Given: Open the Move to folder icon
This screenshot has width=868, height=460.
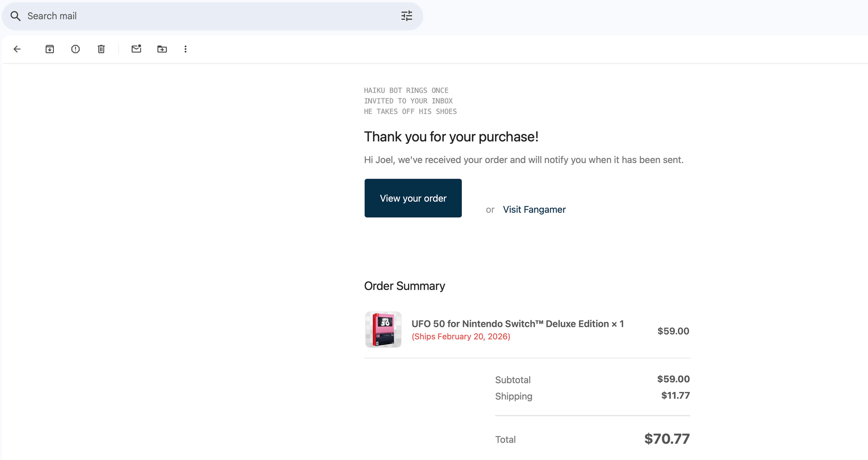Looking at the screenshot, I should pos(162,49).
